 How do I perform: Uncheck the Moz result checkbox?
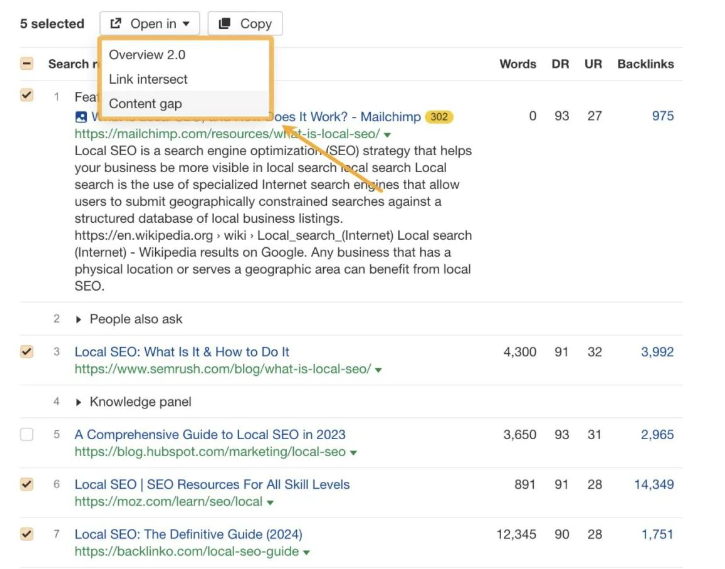(27, 484)
